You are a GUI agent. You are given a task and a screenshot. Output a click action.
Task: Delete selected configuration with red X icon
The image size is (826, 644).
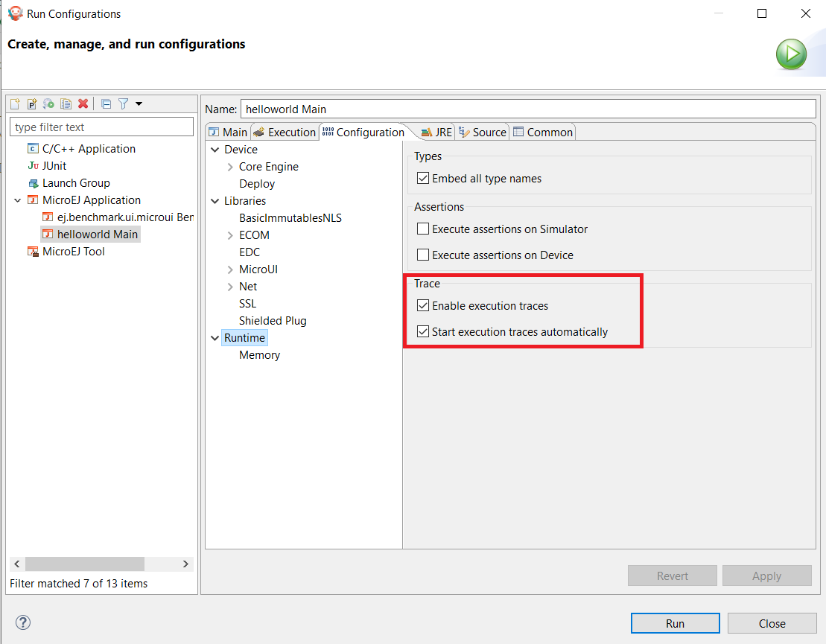(x=83, y=104)
